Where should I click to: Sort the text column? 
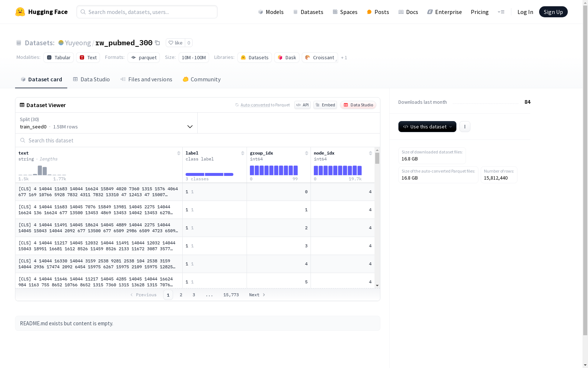[x=179, y=153]
